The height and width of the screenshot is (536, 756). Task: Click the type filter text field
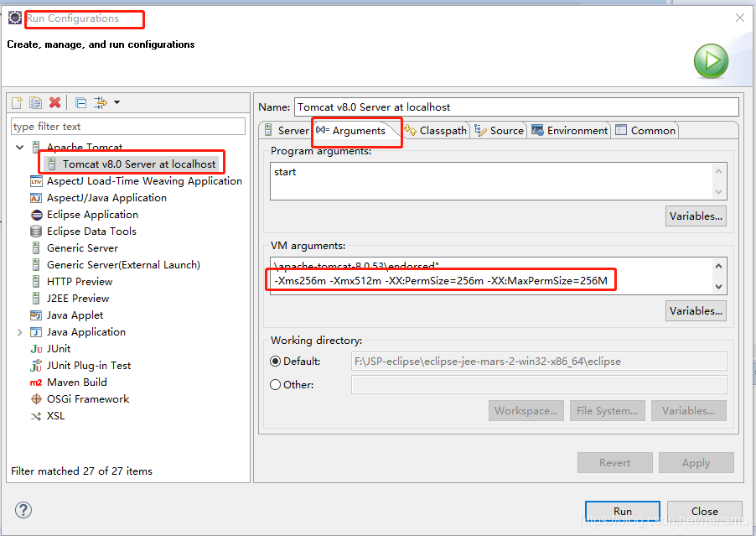(x=127, y=127)
